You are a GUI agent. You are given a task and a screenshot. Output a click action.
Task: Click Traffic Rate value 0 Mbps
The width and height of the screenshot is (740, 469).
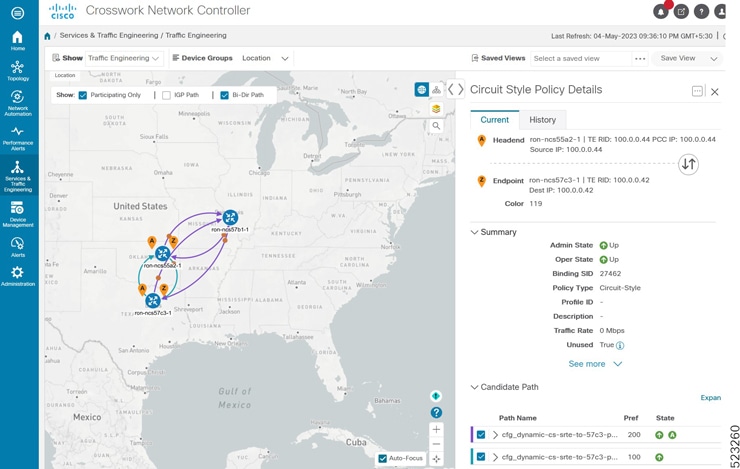click(x=612, y=331)
